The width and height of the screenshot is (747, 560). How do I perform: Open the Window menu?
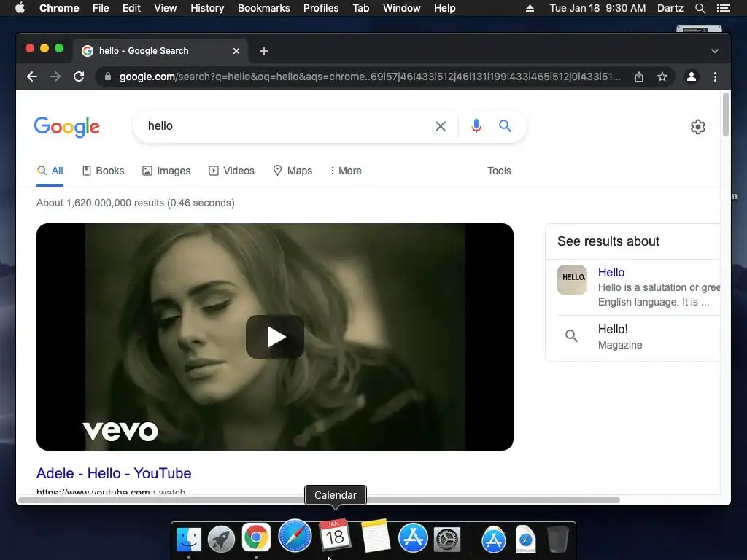coord(402,8)
